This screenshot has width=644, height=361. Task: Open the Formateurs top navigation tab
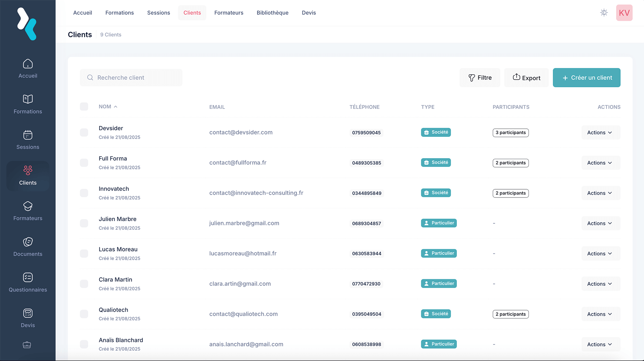click(x=229, y=13)
